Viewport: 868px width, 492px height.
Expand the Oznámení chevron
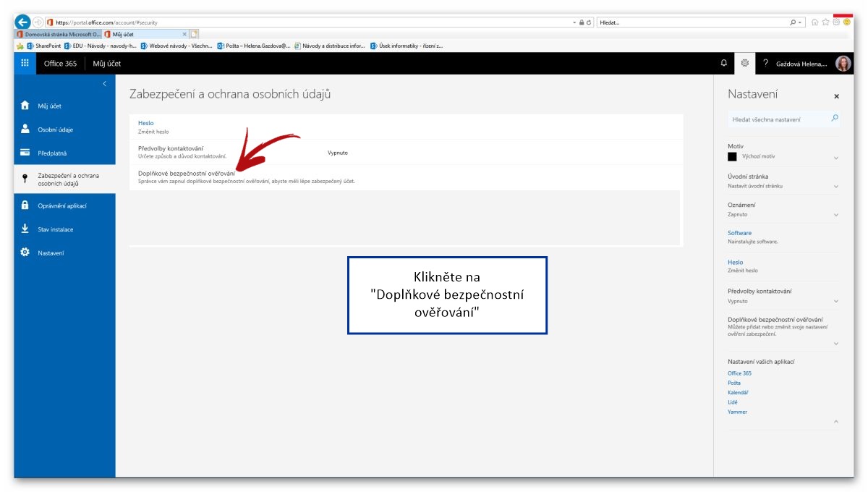[836, 215]
